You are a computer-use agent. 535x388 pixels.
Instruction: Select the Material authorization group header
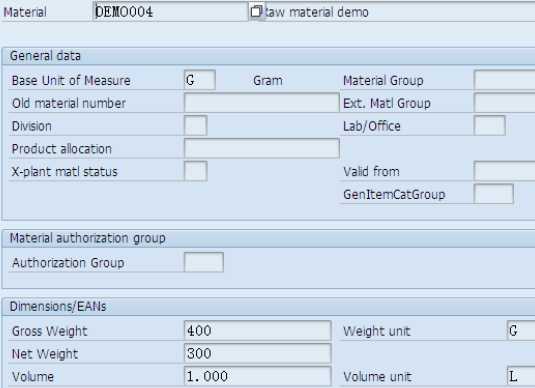click(88, 238)
